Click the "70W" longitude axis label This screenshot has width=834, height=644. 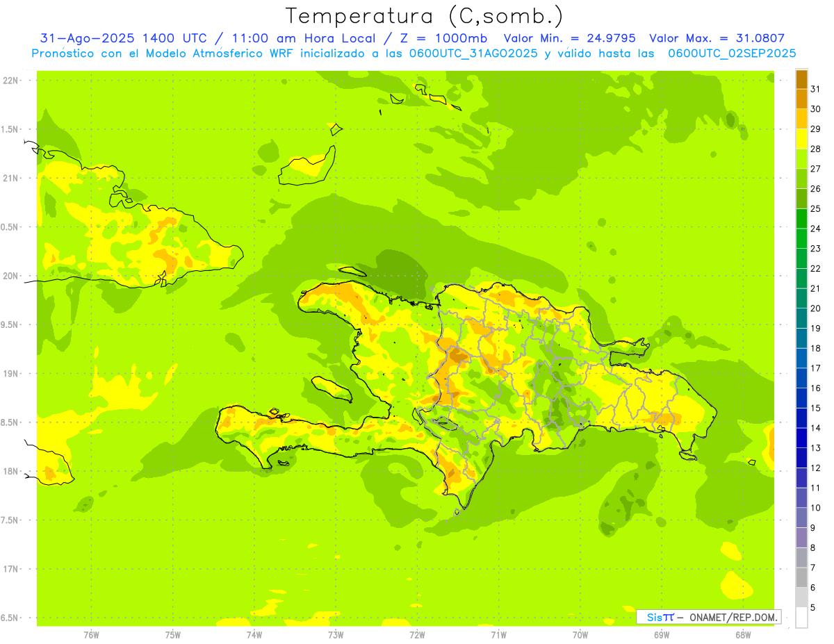580,634
